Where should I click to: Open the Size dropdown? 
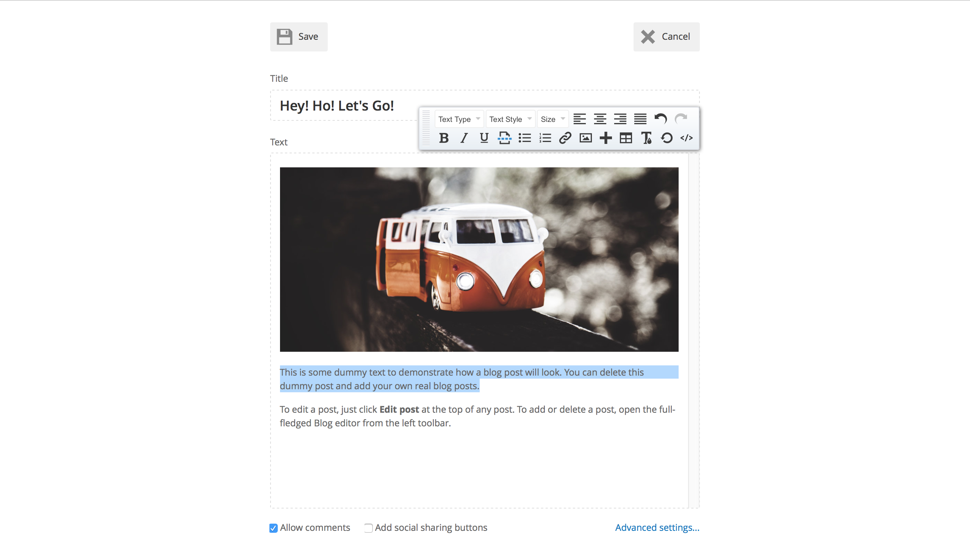pos(552,119)
